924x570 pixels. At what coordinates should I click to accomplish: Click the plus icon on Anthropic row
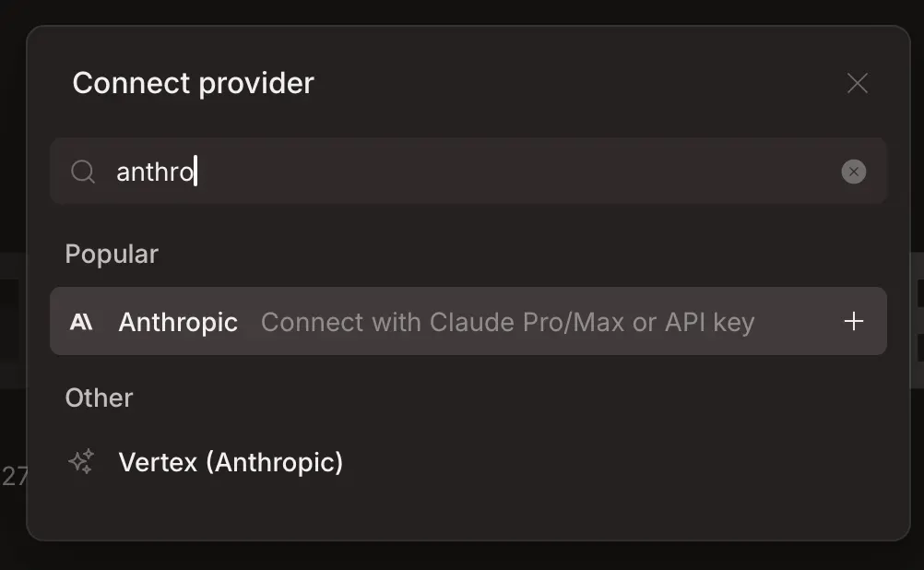coord(854,321)
